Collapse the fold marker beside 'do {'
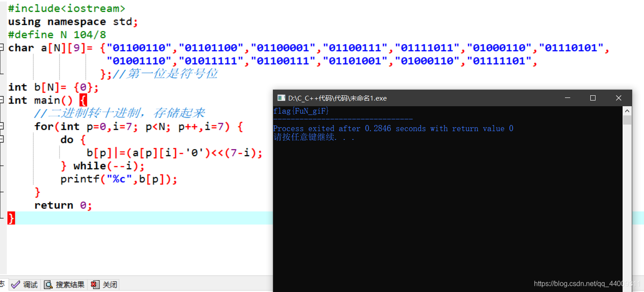 click(2, 139)
